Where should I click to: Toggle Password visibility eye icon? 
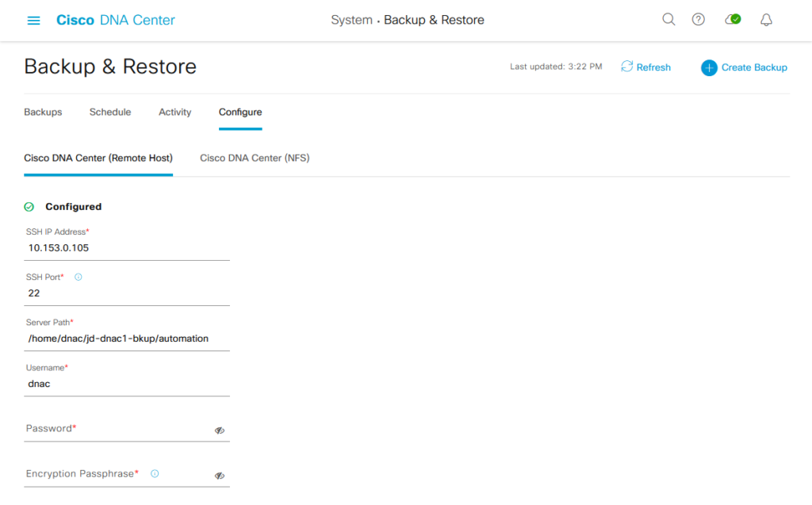(x=220, y=430)
